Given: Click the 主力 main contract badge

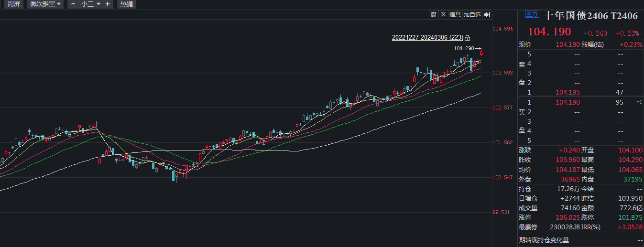Looking at the screenshot, I should point(531,14).
